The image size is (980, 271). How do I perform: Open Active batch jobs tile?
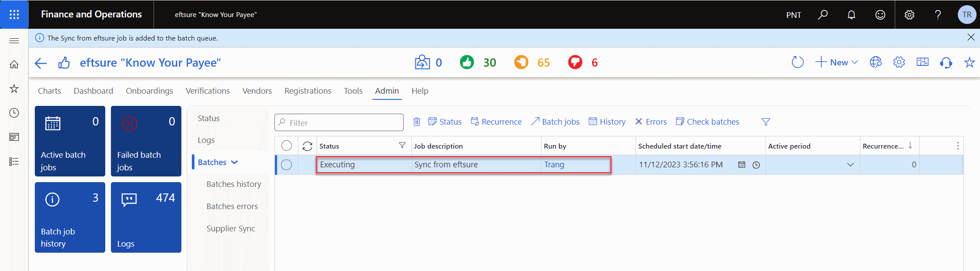[70, 141]
